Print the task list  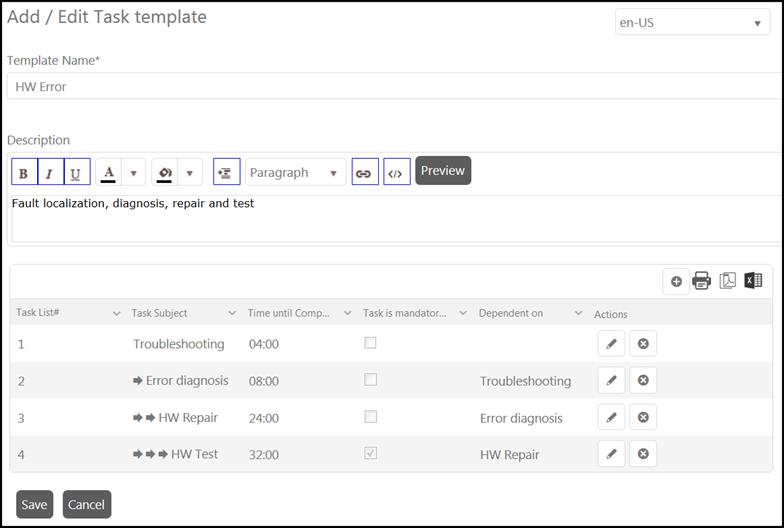click(702, 282)
